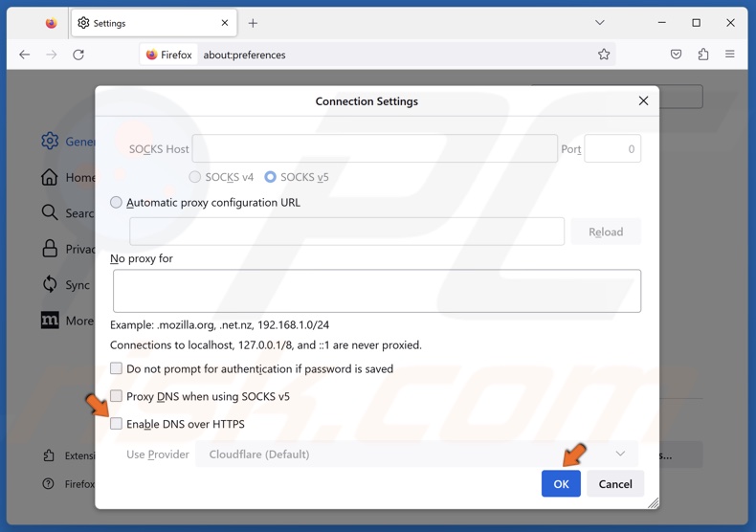Select the Settings tab
This screenshot has height=532, width=756.
click(154, 23)
